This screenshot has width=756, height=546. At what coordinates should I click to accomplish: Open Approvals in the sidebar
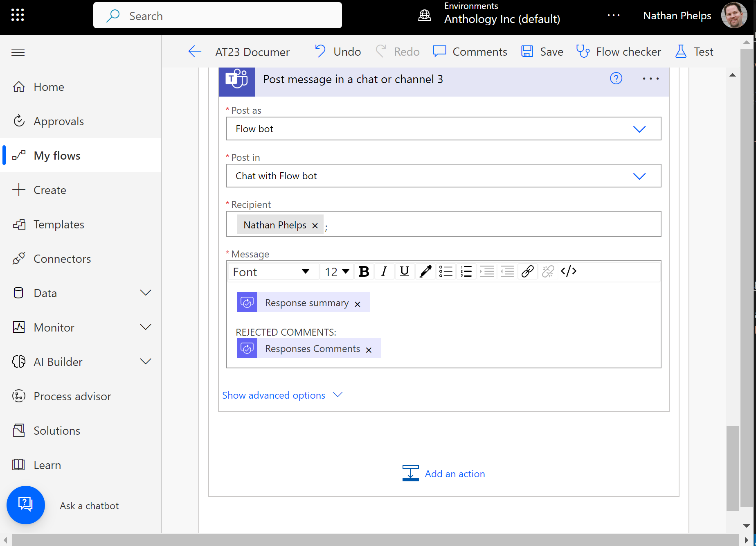pos(81,121)
